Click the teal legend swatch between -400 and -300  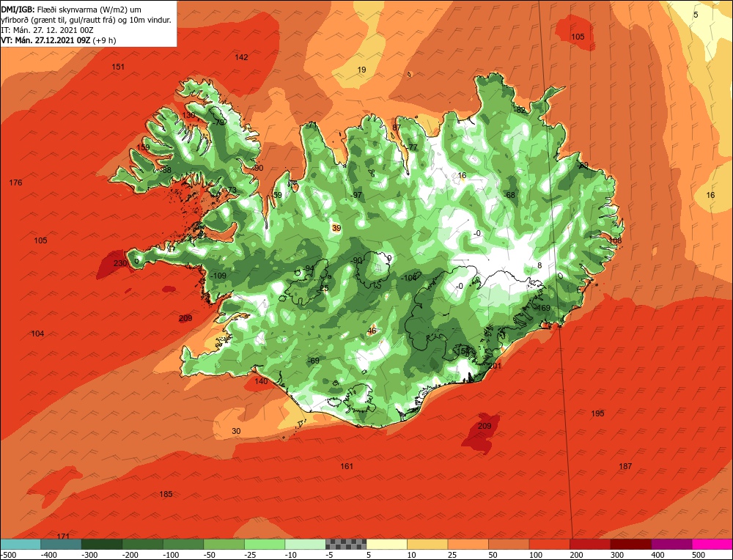pyautogui.click(x=61, y=544)
